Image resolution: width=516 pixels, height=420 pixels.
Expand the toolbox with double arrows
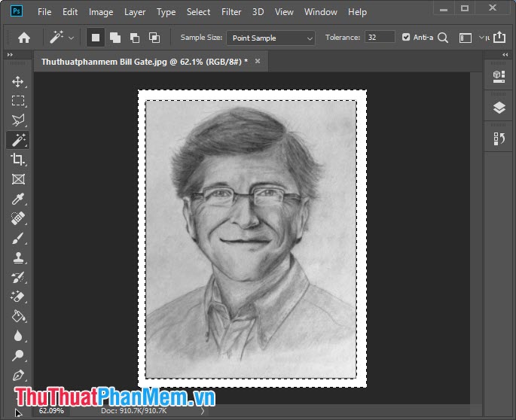point(10,55)
